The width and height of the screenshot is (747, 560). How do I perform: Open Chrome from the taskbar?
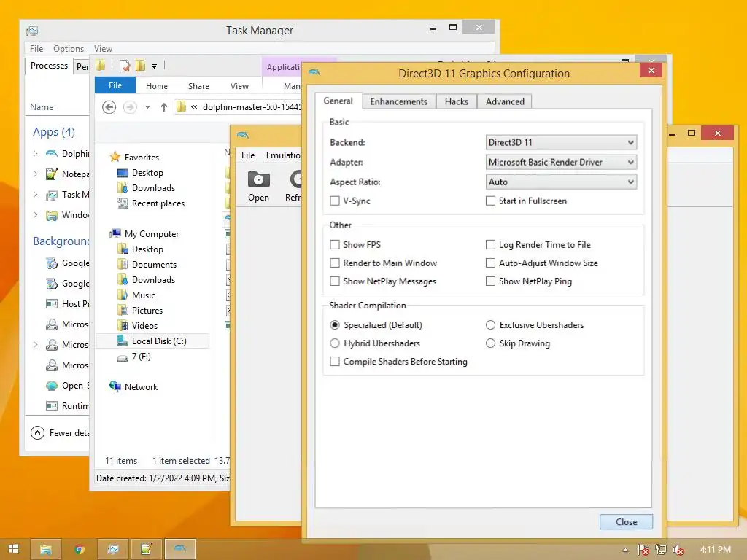point(80,549)
